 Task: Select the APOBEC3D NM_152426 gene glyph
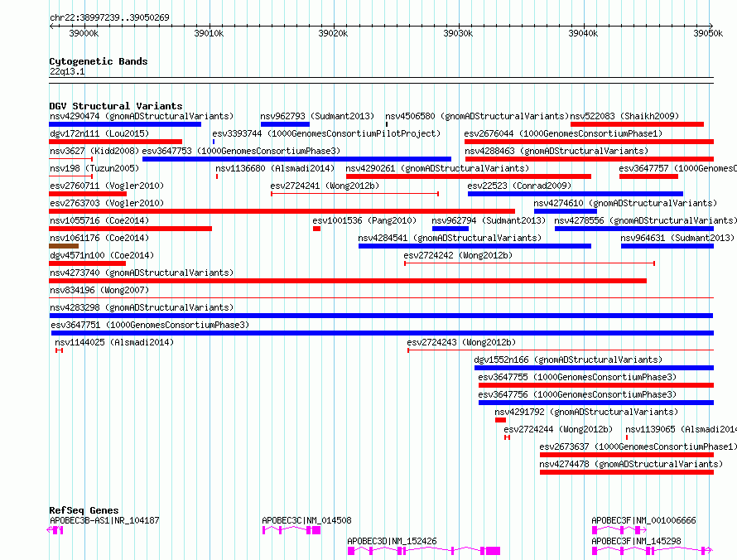coord(423,551)
